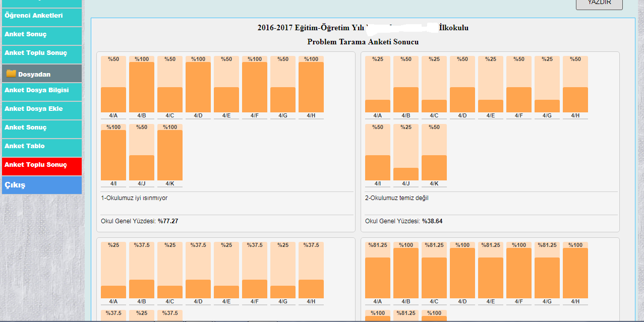Click the 4/B bar in the heating chart

[x=142, y=87]
